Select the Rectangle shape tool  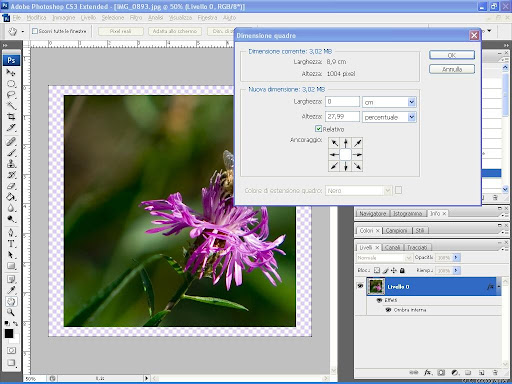tap(11, 266)
